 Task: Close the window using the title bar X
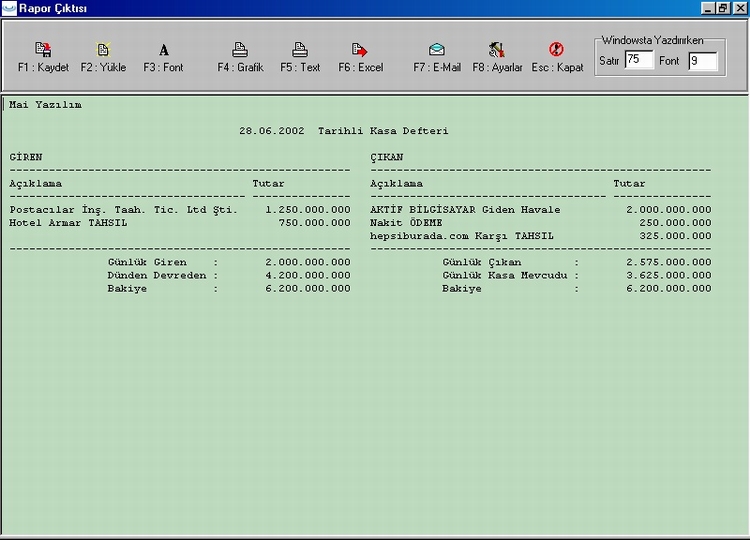(739, 8)
